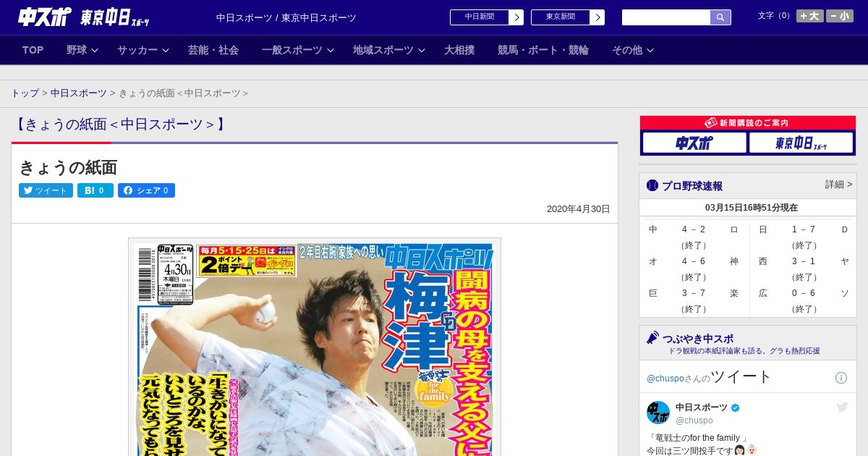Click the arrow beside 東京新聞

click(x=597, y=17)
